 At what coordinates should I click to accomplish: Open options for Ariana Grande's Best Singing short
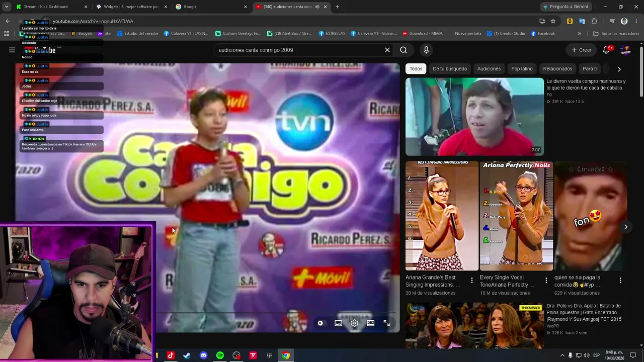[x=471, y=280]
